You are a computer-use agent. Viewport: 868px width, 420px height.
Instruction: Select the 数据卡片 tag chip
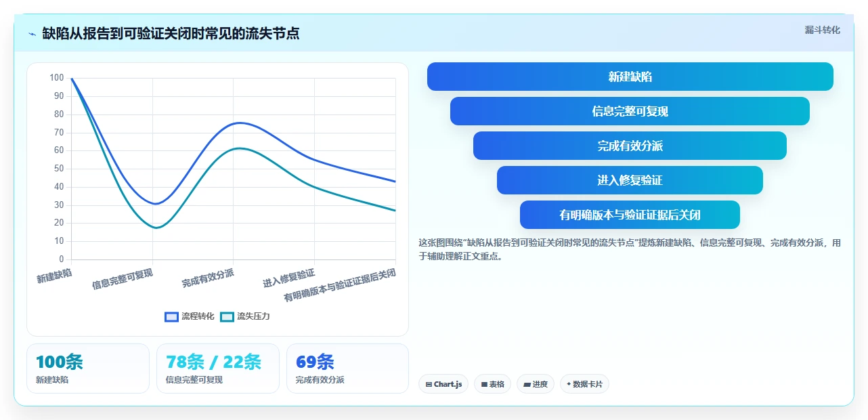click(584, 384)
